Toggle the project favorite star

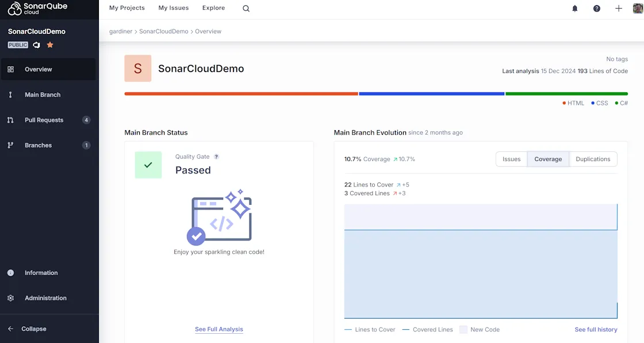[x=49, y=44]
